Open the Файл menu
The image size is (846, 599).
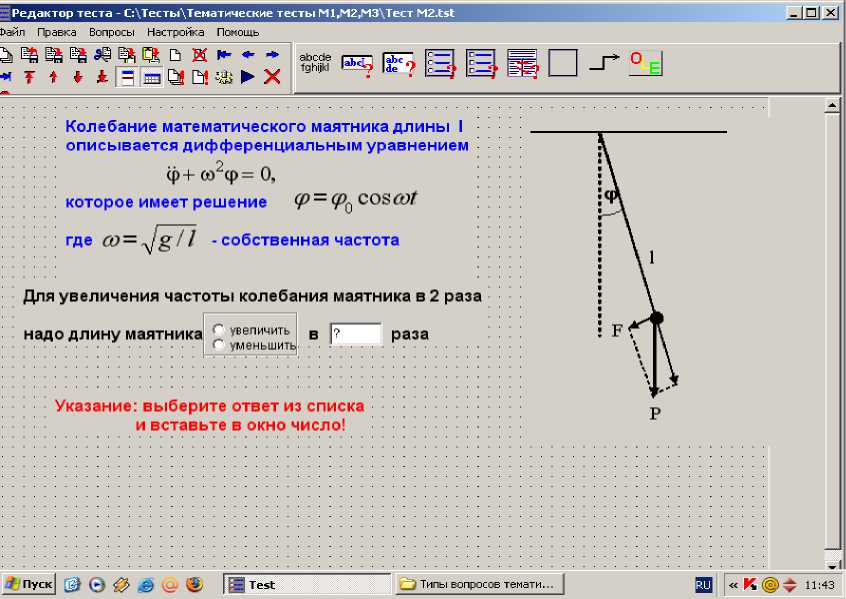point(12,32)
